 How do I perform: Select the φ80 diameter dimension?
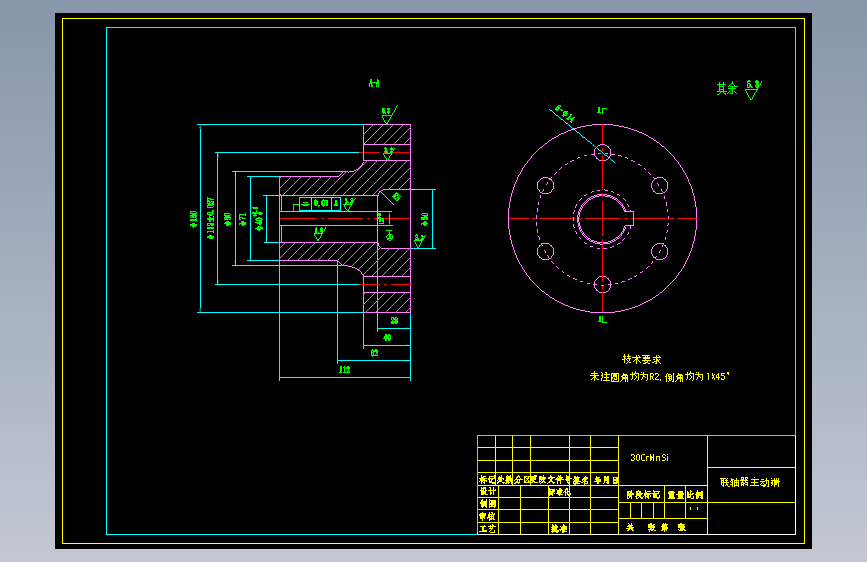227,219
